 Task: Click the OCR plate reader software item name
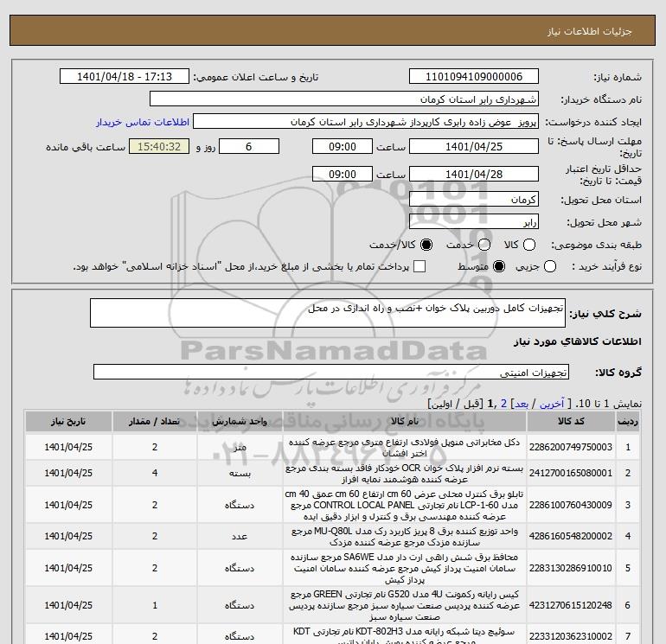click(x=405, y=474)
